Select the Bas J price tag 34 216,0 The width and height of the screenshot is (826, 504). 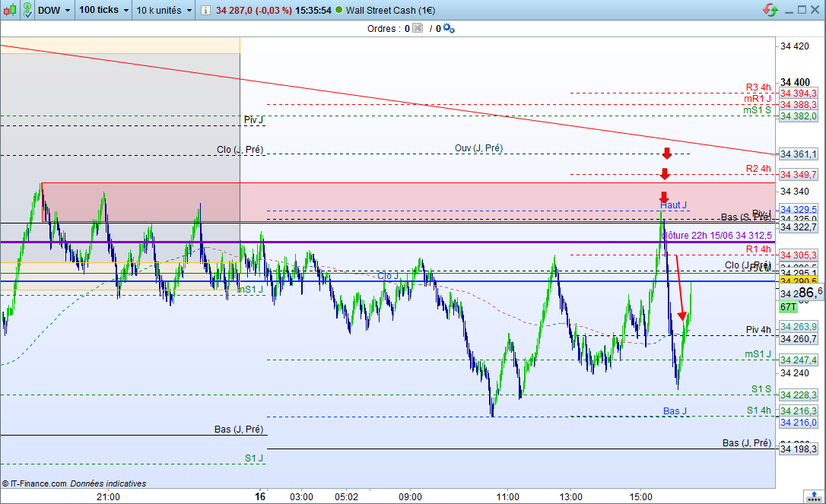tap(798, 423)
